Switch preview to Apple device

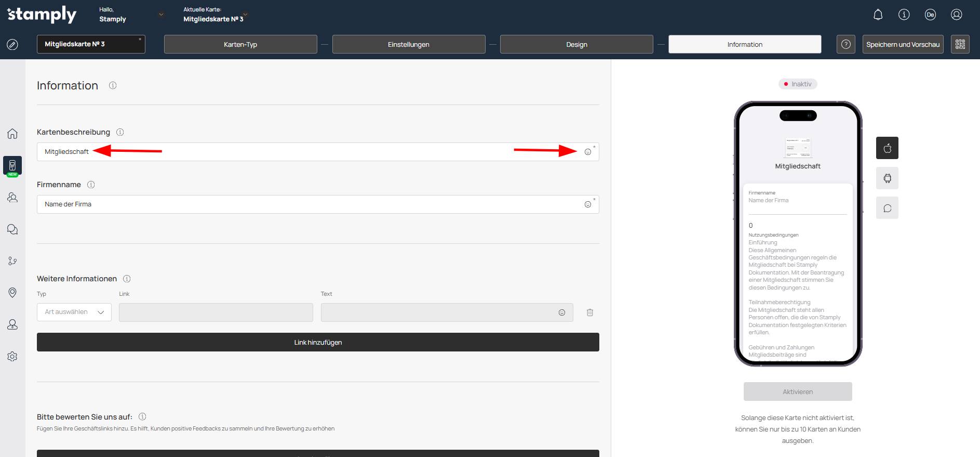pyautogui.click(x=887, y=148)
